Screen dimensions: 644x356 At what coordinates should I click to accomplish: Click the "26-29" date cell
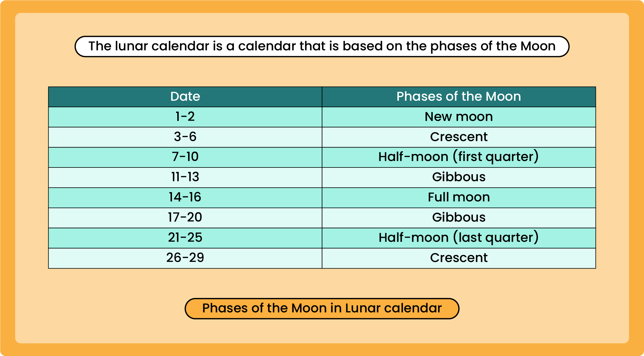tap(185, 258)
